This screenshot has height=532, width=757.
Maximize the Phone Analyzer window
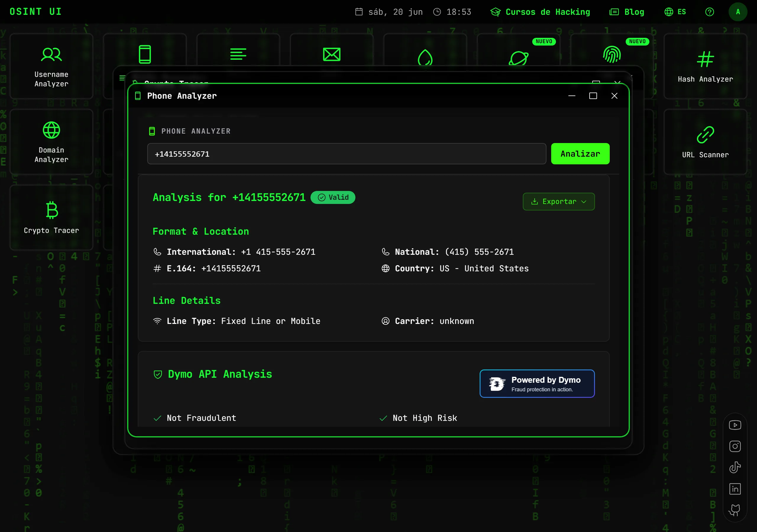[593, 96]
